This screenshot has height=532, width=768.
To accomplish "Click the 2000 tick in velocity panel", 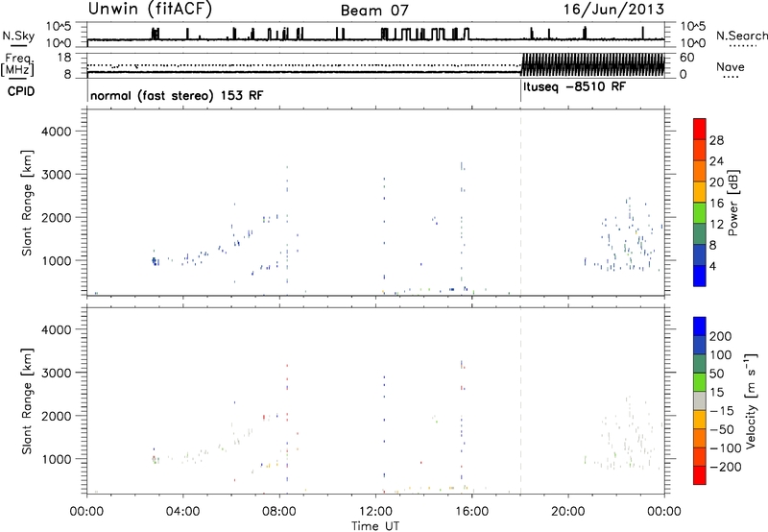I will click(56, 416).
